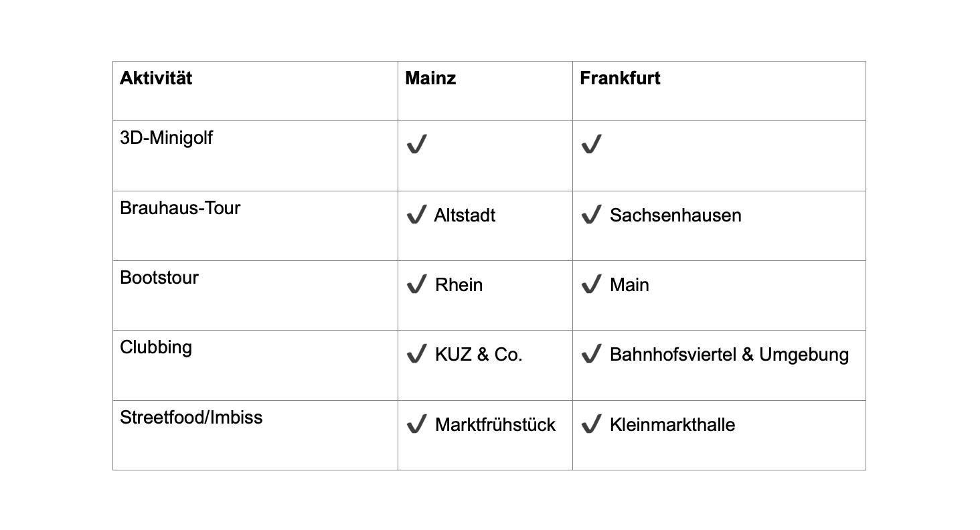Click the Bootstour cell text
The width and height of the screenshot is (980, 530).
coord(159,278)
